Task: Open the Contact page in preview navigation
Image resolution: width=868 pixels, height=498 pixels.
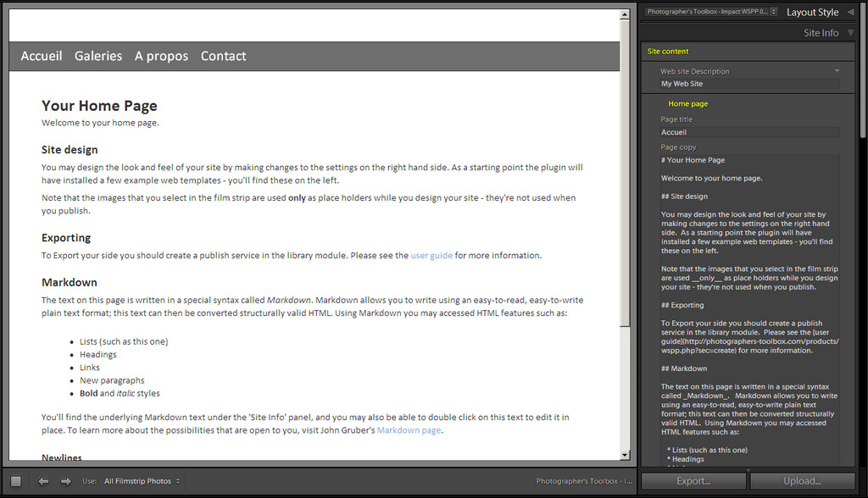Action: tap(224, 56)
